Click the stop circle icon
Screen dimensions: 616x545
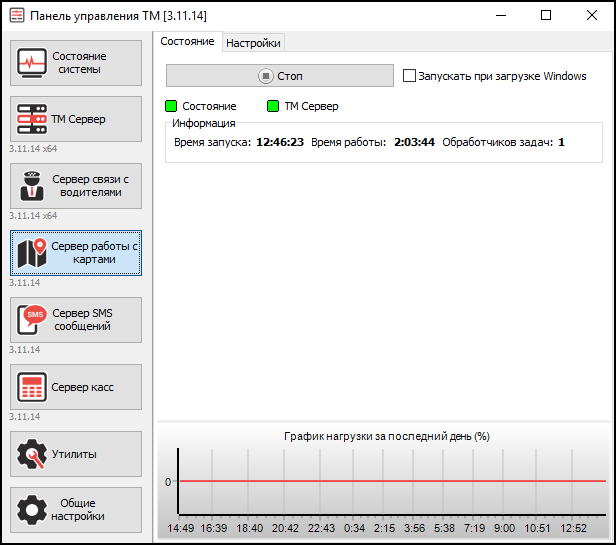click(266, 76)
